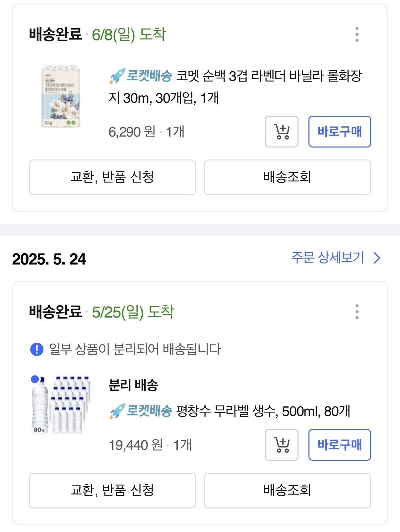400x532 pixels.
Task: Request 교환, 반품 신청 for the toilet paper order
Action: [x=112, y=177]
